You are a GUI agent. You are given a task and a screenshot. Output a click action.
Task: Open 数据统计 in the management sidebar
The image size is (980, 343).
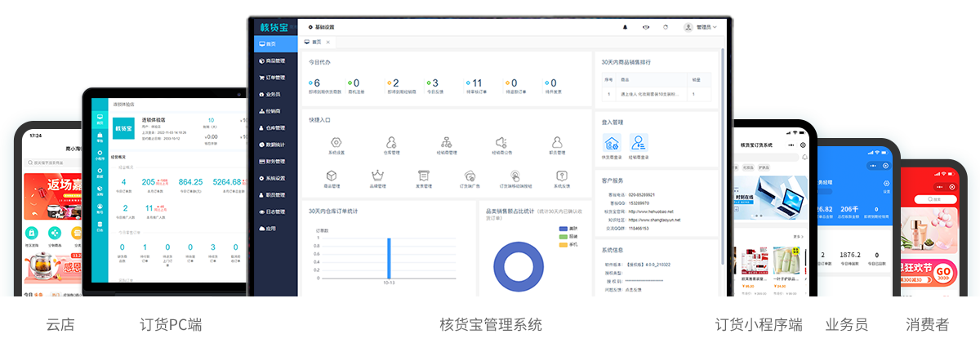[275, 145]
